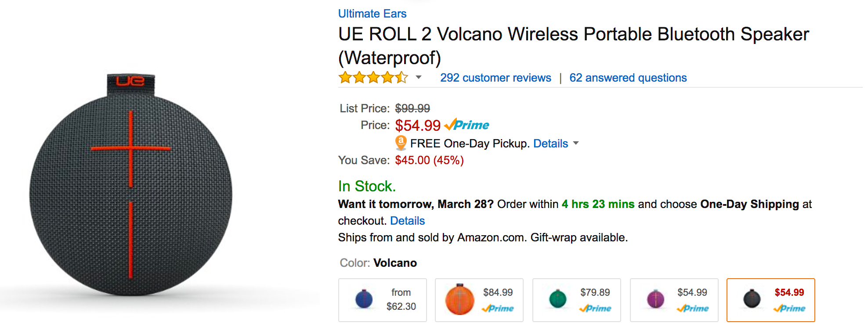This screenshot has height=330, width=868.
Task: Open the One-Day Shipping Details link
Action: click(407, 221)
